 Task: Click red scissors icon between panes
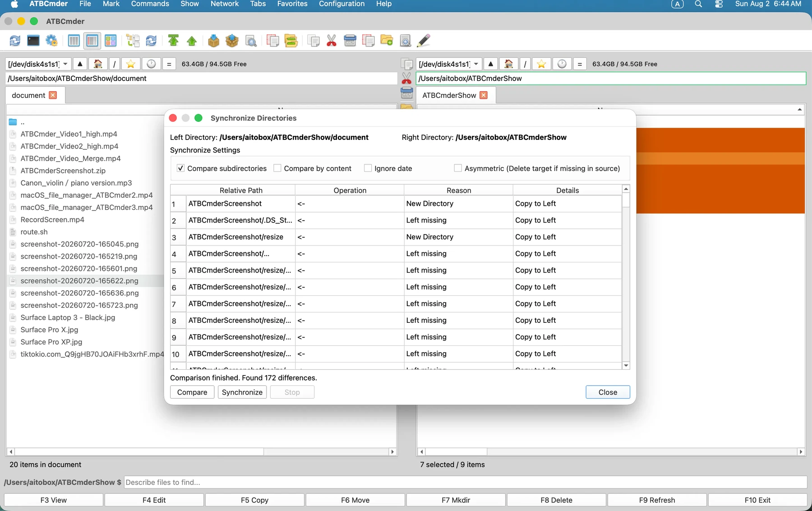[406, 79]
